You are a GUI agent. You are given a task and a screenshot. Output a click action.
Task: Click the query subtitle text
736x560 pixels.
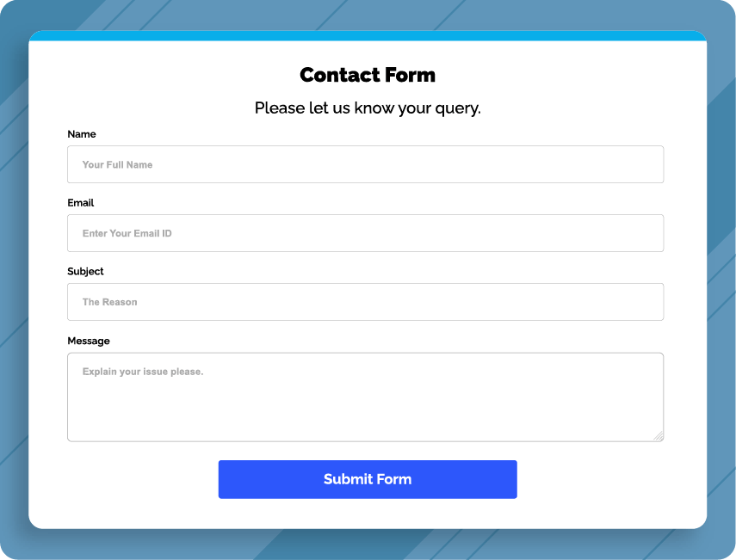[367, 108]
